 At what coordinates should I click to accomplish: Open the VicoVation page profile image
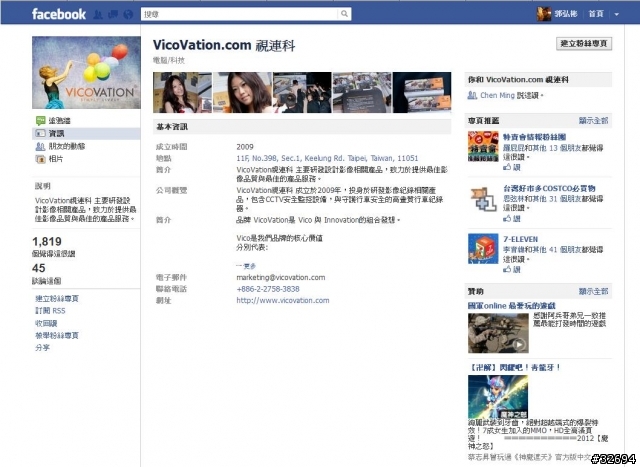tap(86, 72)
